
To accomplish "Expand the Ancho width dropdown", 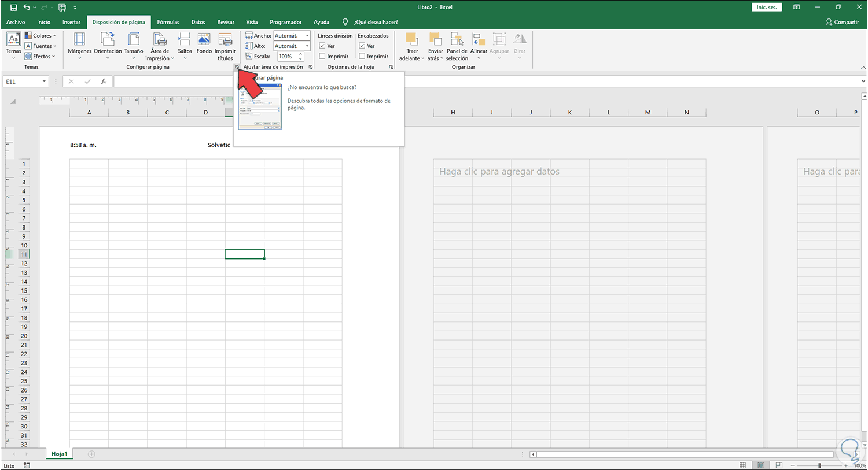I will pos(307,36).
